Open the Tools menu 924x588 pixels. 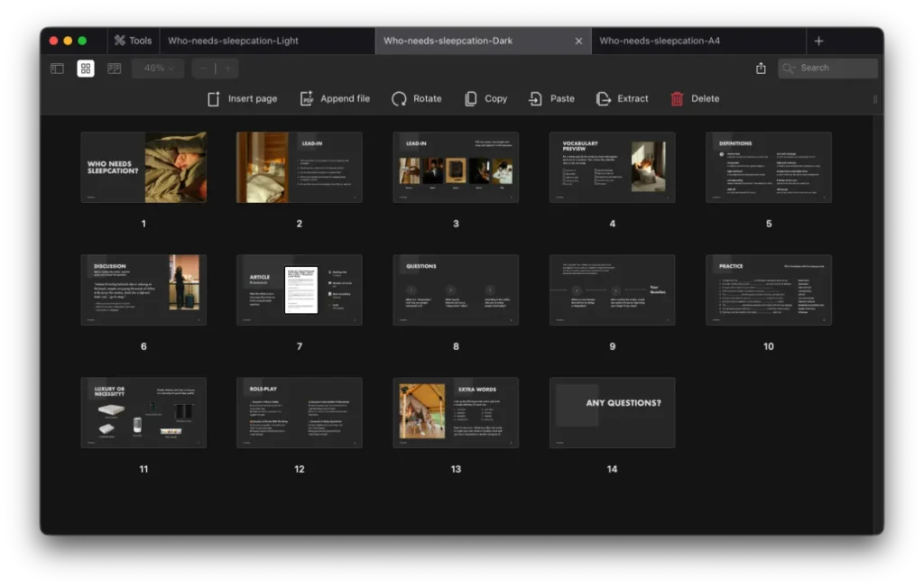[132, 41]
